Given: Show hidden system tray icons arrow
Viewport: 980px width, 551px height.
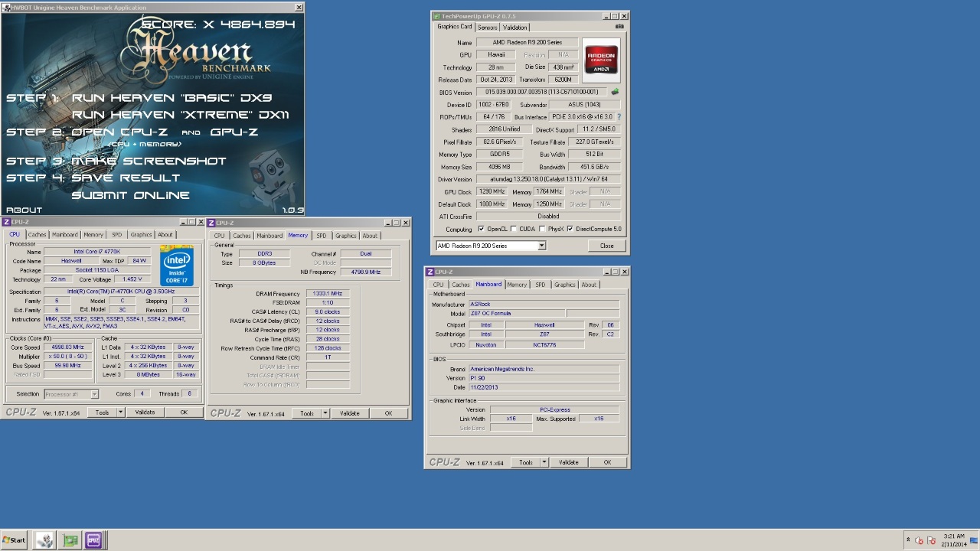Looking at the screenshot, I should [908, 540].
